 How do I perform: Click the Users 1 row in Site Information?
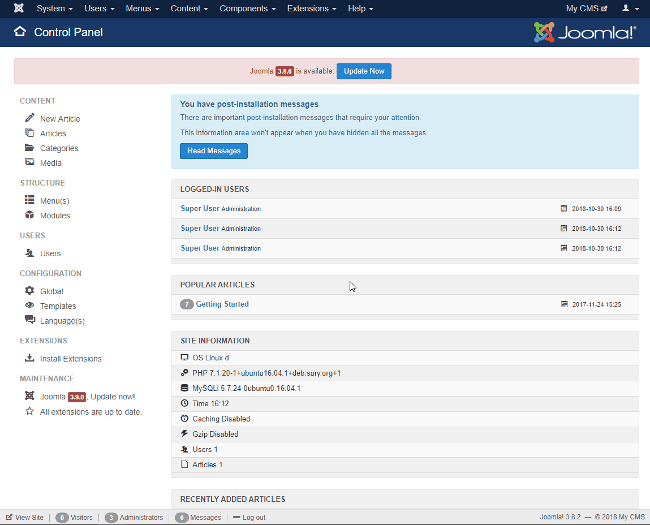[x=405, y=449]
